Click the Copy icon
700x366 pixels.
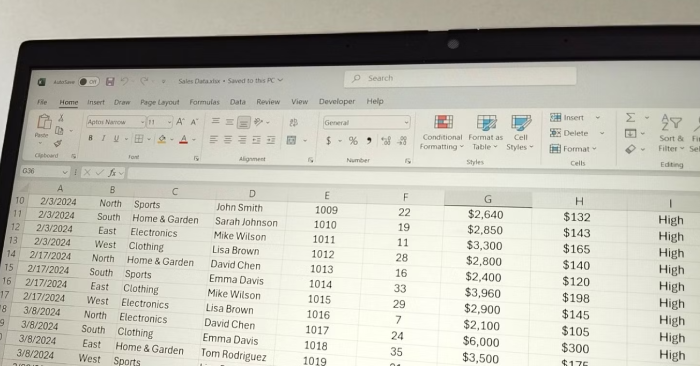pos(59,130)
